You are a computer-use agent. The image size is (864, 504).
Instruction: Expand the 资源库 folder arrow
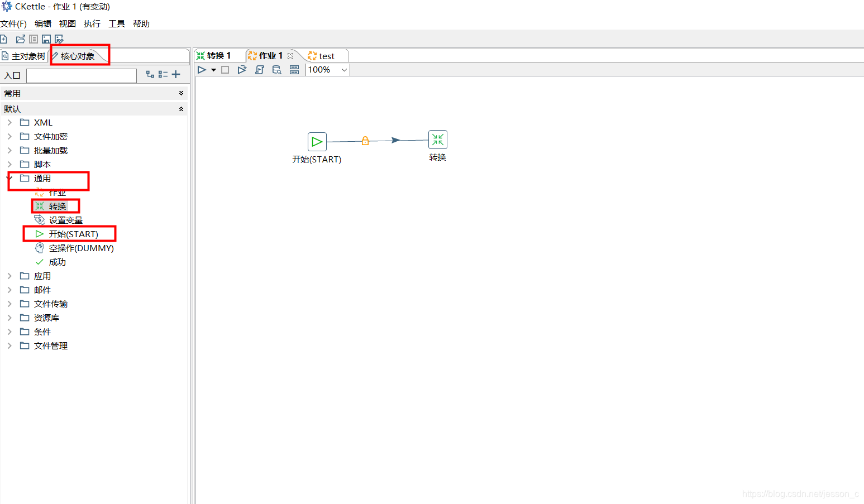[x=9, y=318]
